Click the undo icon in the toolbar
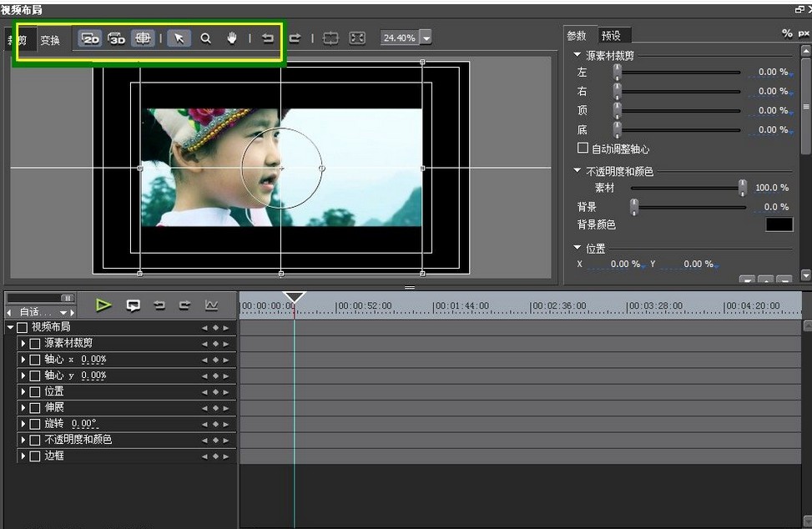The height and width of the screenshot is (529, 812). coord(267,38)
